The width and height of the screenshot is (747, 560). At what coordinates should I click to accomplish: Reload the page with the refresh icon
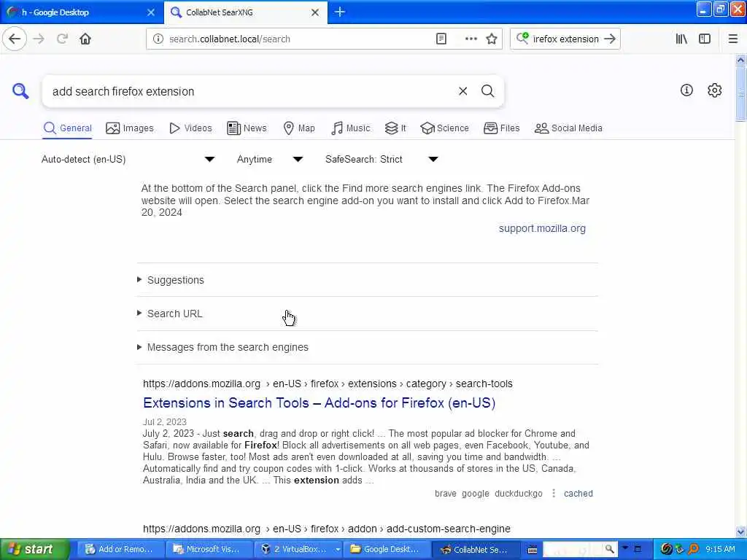point(62,39)
